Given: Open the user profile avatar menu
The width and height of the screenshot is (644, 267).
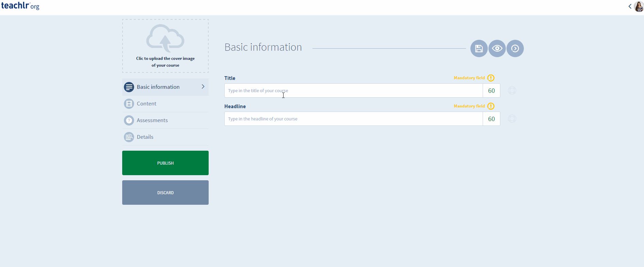Looking at the screenshot, I should (x=639, y=6).
